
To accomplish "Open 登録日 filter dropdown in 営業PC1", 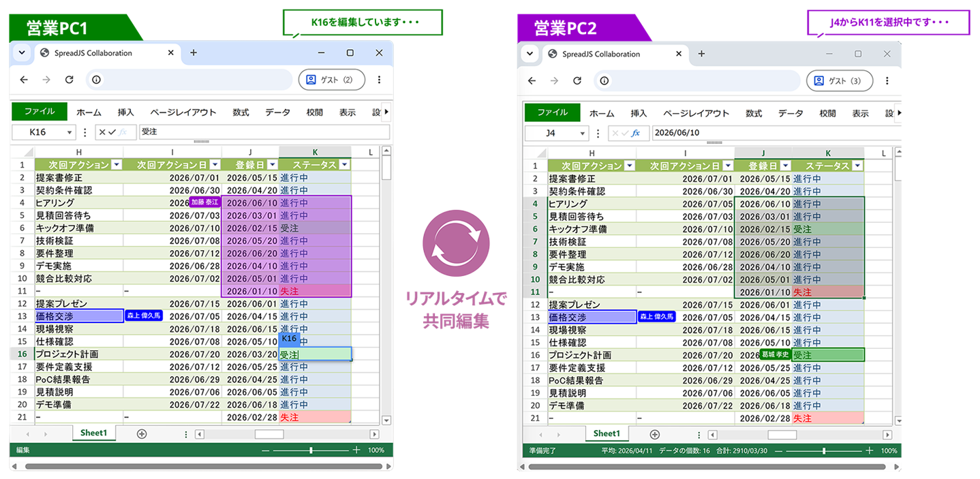I will click(273, 164).
